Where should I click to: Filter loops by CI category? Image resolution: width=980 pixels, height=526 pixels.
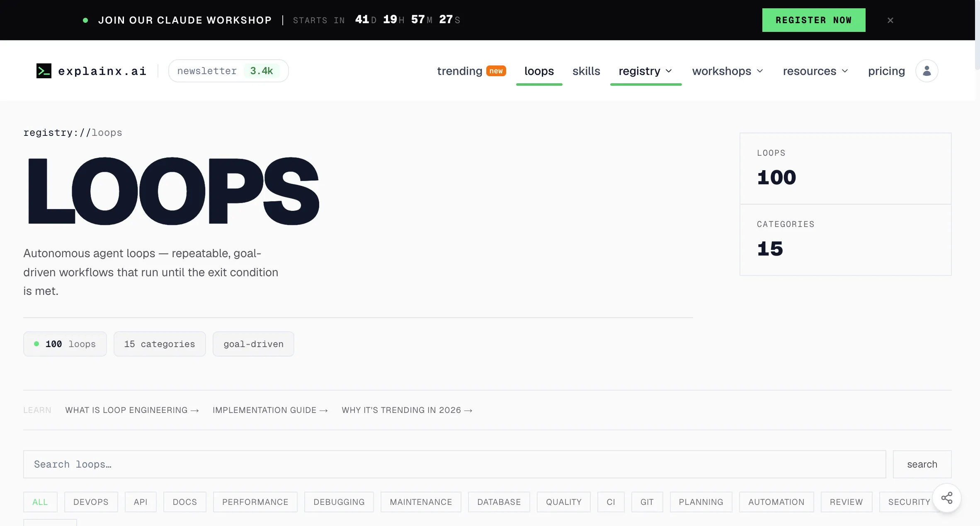(x=611, y=502)
